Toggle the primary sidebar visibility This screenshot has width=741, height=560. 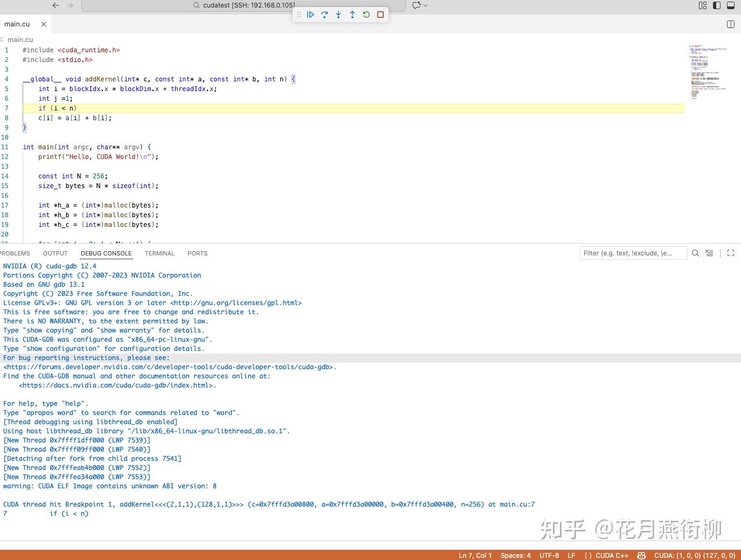point(717,5)
